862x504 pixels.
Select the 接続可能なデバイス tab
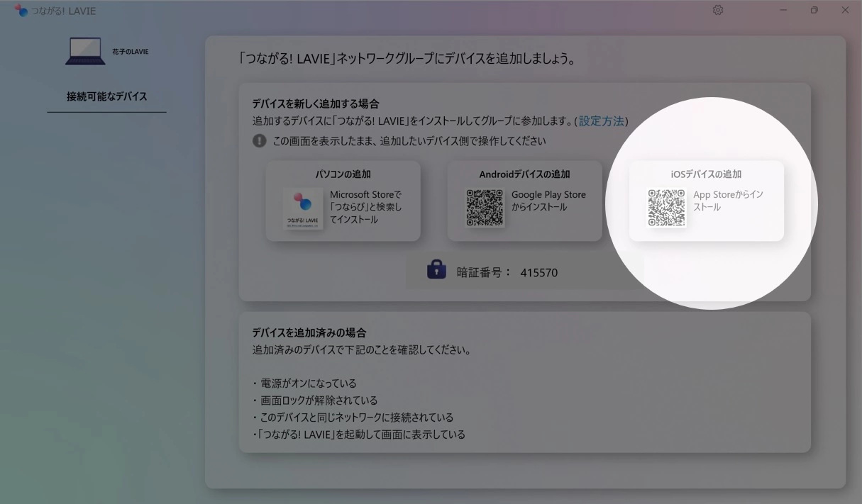(x=107, y=96)
